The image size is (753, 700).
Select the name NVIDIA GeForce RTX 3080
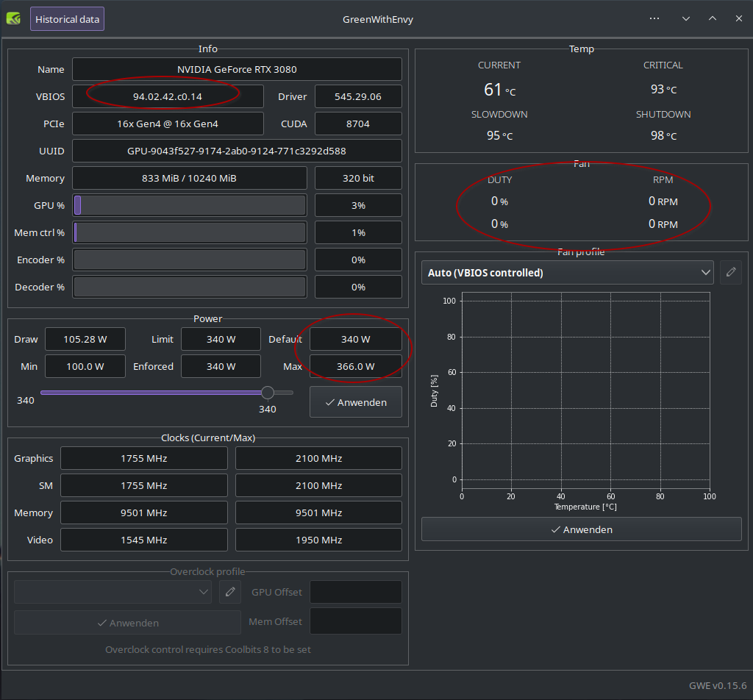click(x=238, y=69)
